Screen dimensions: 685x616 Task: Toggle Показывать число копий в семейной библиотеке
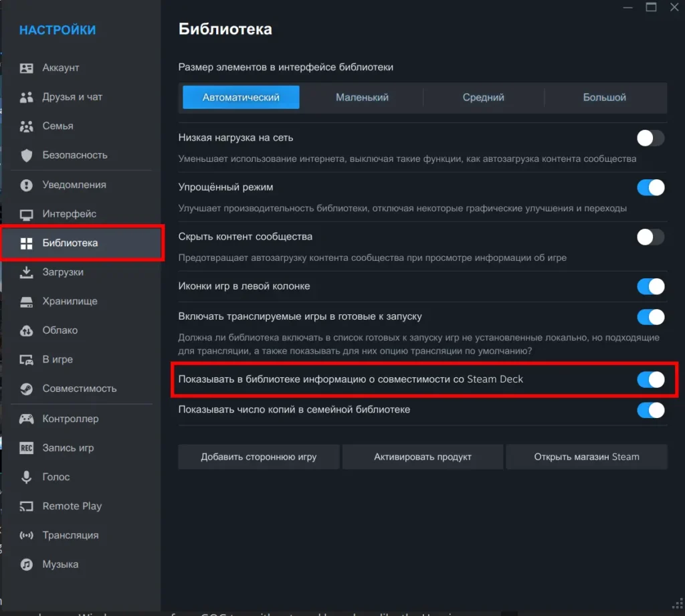[650, 410]
